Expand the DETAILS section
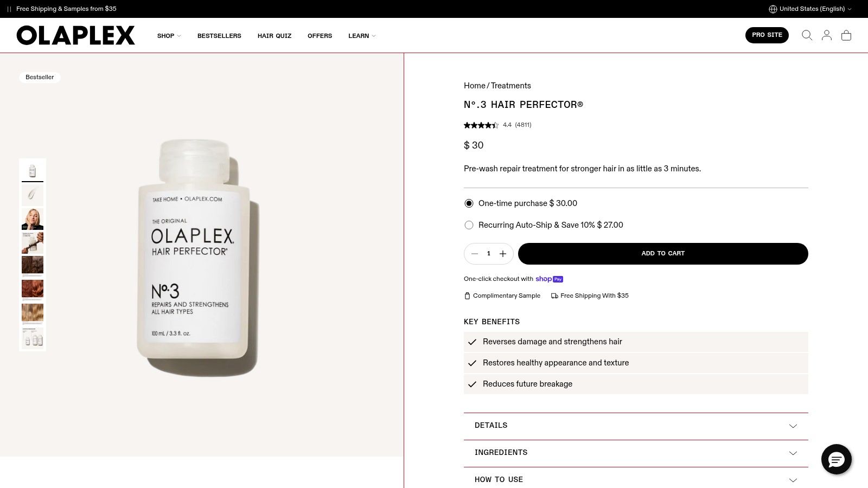The image size is (868, 488). pyautogui.click(x=636, y=426)
